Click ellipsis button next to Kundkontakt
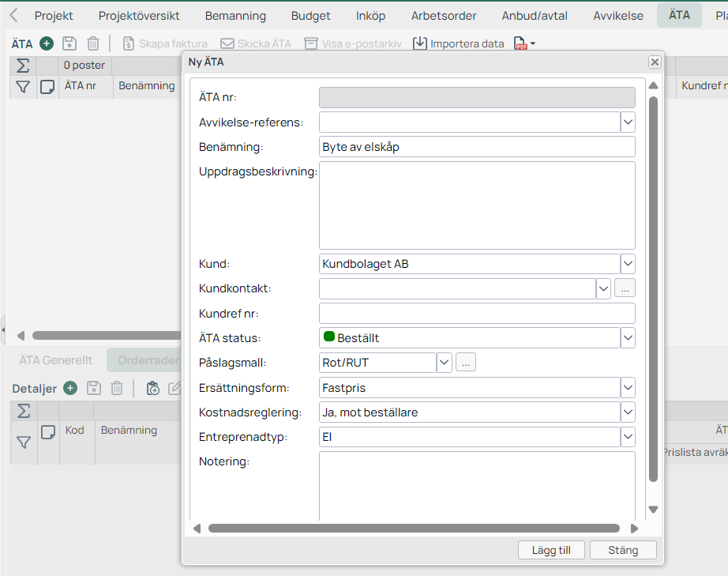The image size is (728, 576). point(625,288)
